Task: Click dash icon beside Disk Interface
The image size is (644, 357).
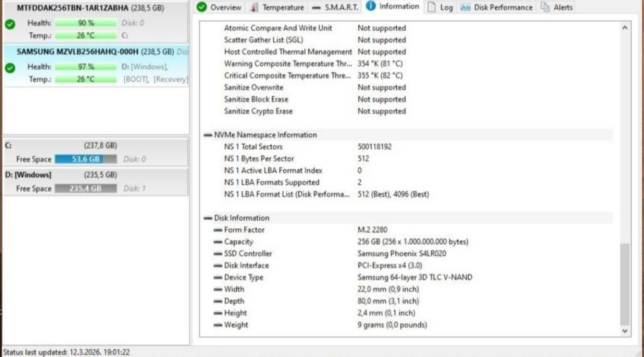Action: 218,265
